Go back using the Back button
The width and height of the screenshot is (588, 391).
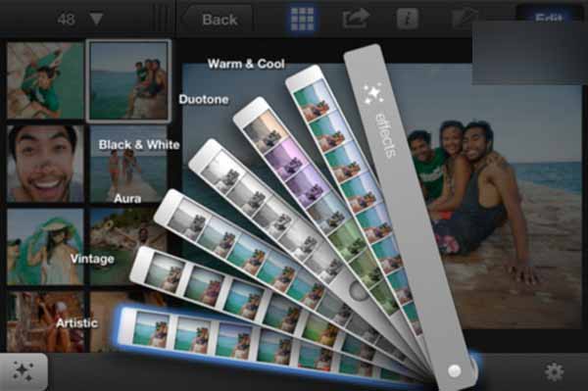coord(220,20)
